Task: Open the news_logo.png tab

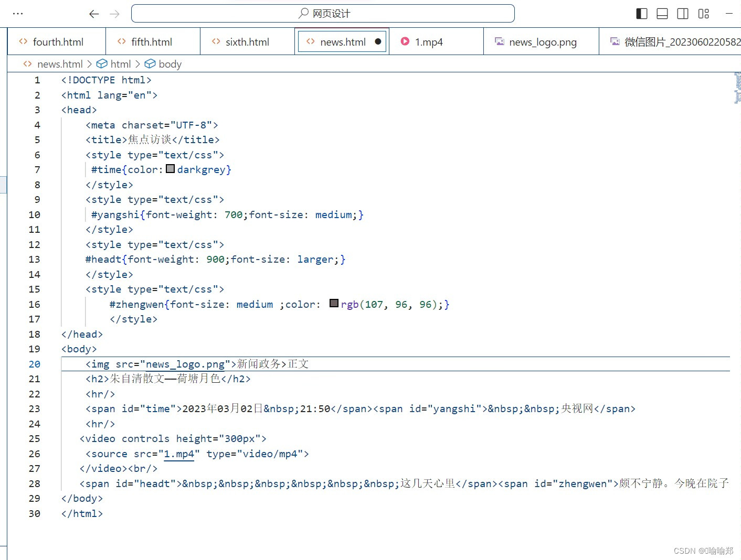Action: pyautogui.click(x=541, y=42)
